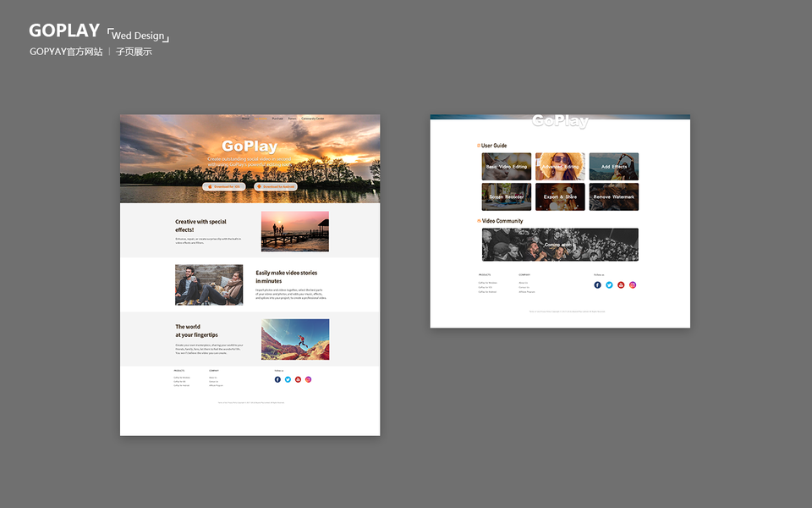Open GoPlay for Android link, left page footer
Viewport: 812px width, 508px height.
click(181, 386)
